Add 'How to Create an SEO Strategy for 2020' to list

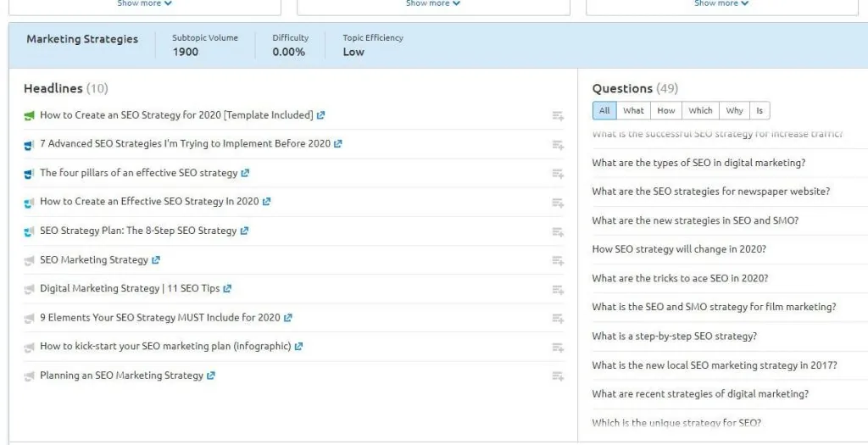pos(558,116)
